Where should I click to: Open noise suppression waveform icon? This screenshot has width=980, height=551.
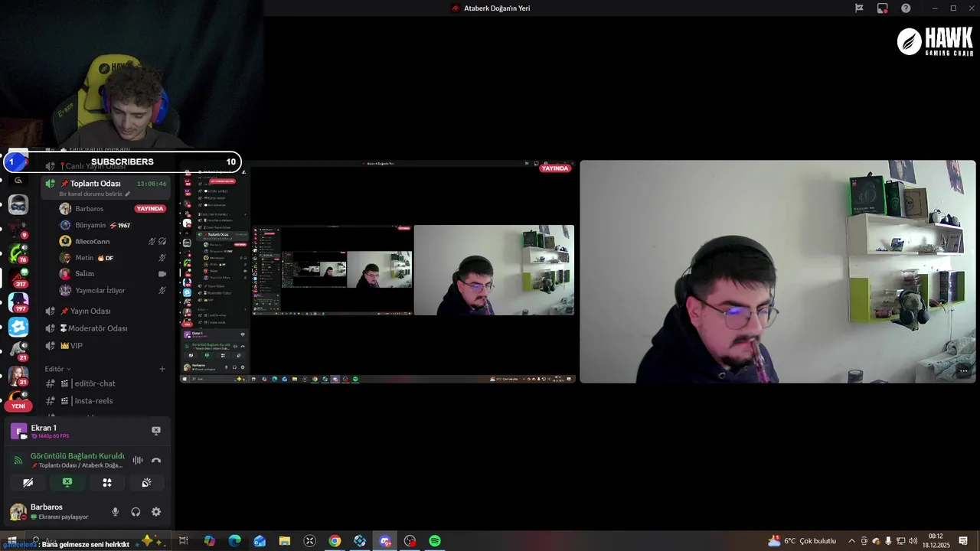(x=138, y=461)
